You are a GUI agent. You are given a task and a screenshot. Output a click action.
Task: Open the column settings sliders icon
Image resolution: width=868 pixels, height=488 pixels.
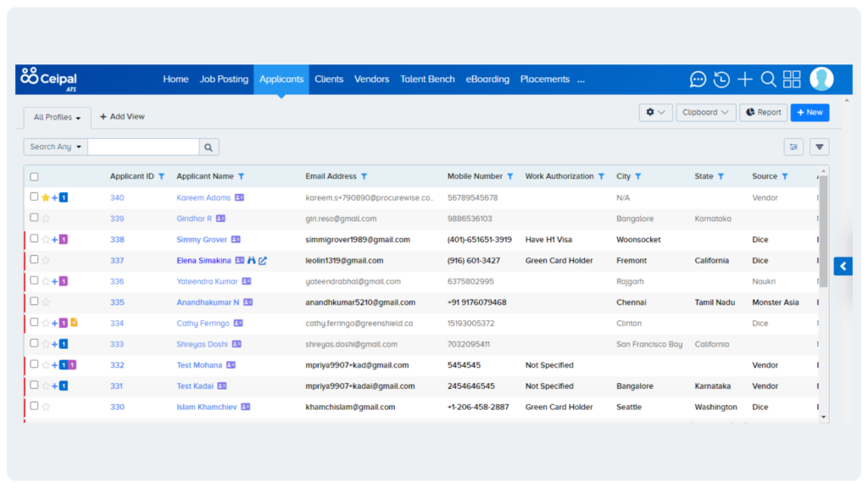click(793, 147)
